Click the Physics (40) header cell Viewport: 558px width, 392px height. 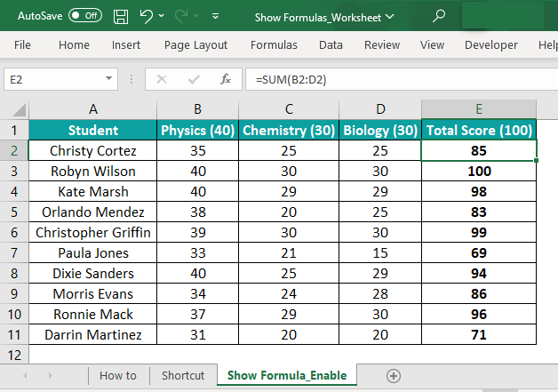coord(197,130)
